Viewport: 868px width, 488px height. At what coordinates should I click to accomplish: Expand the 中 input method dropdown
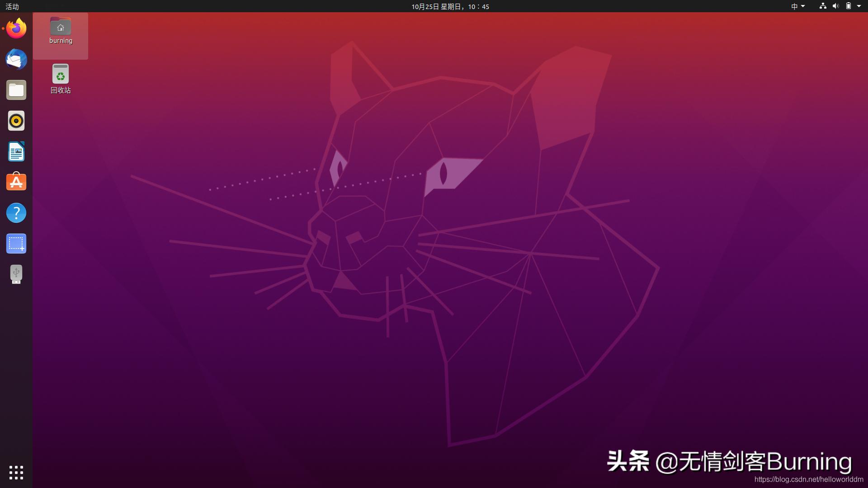[x=797, y=6]
